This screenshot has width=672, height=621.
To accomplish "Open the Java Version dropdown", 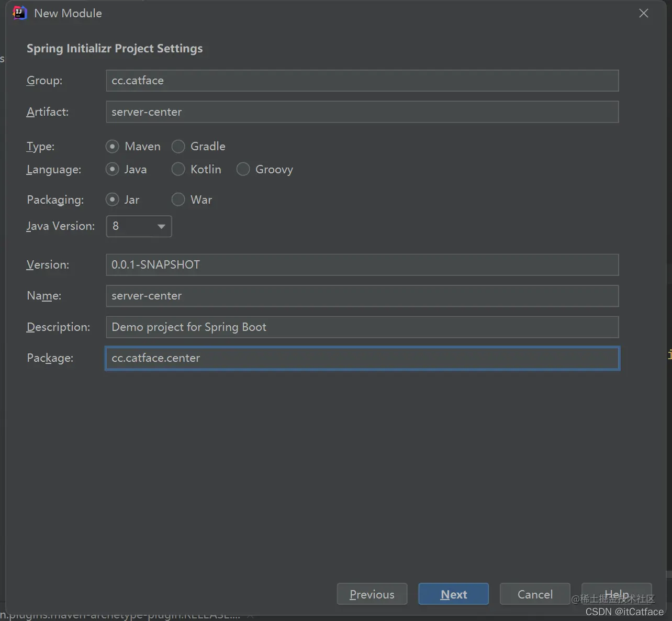I will [x=139, y=226].
